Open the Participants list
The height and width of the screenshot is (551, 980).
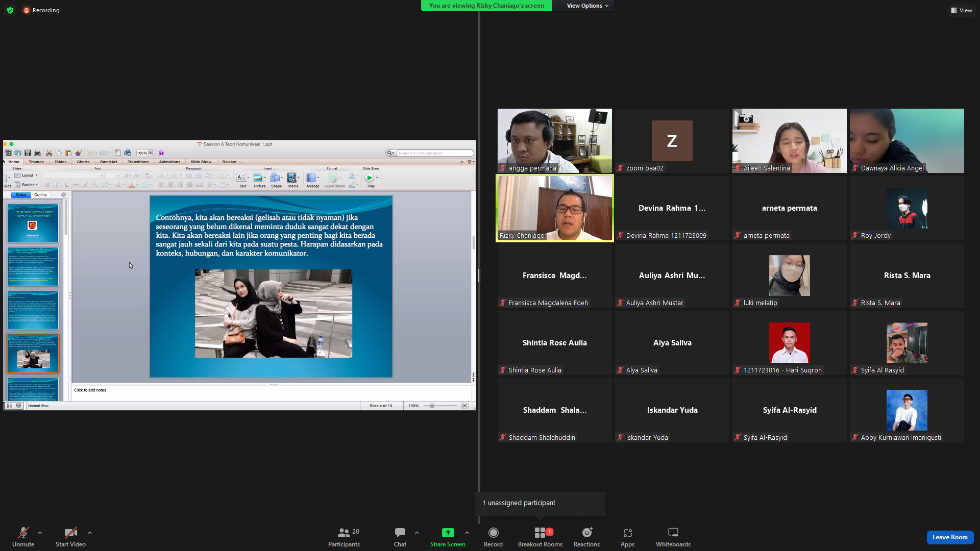click(x=344, y=537)
